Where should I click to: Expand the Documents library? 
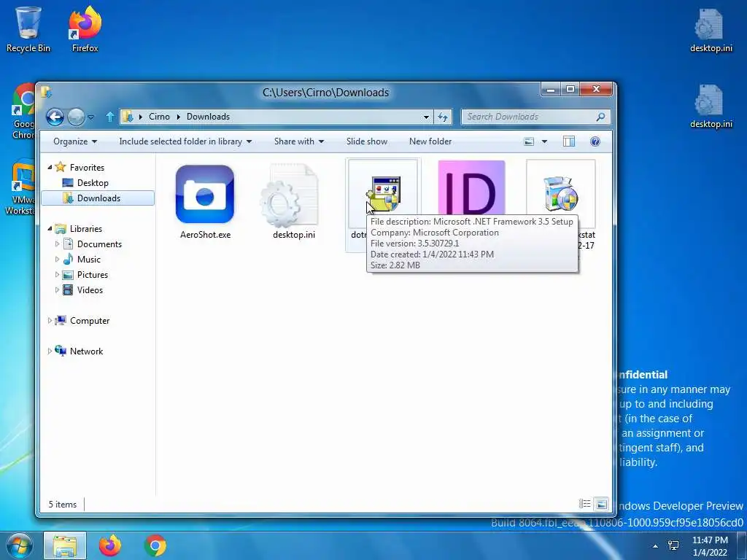pyautogui.click(x=57, y=244)
